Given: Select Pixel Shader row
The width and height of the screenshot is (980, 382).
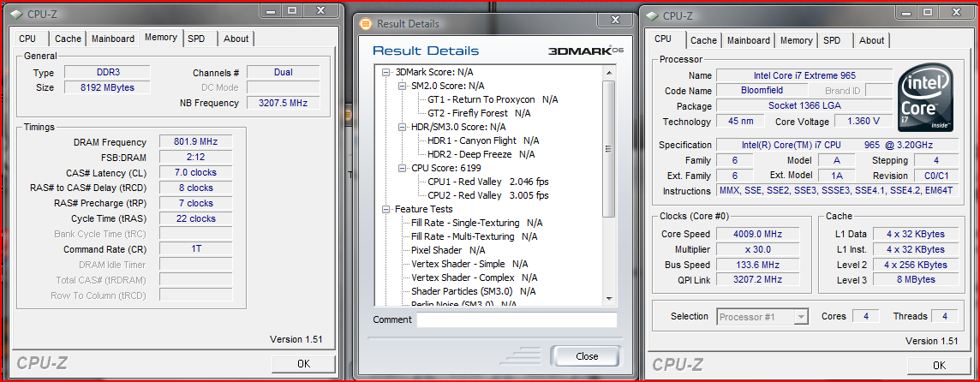Looking at the screenshot, I should 448,250.
